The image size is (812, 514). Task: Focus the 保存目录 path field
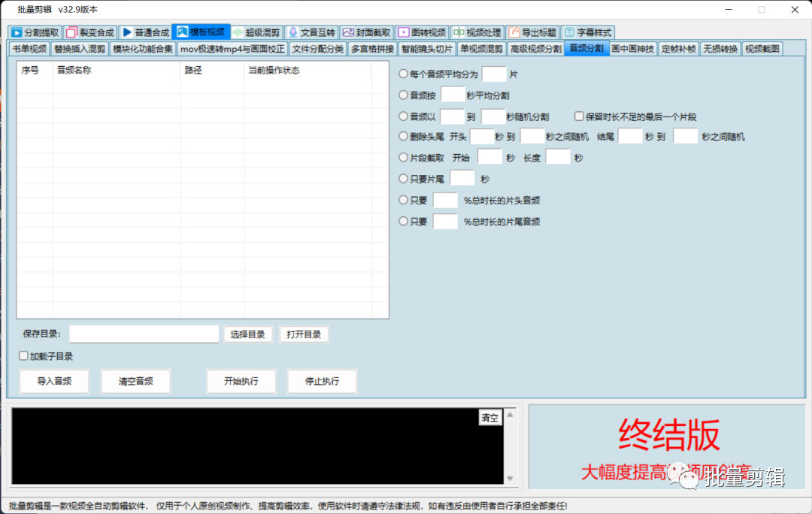click(x=144, y=334)
